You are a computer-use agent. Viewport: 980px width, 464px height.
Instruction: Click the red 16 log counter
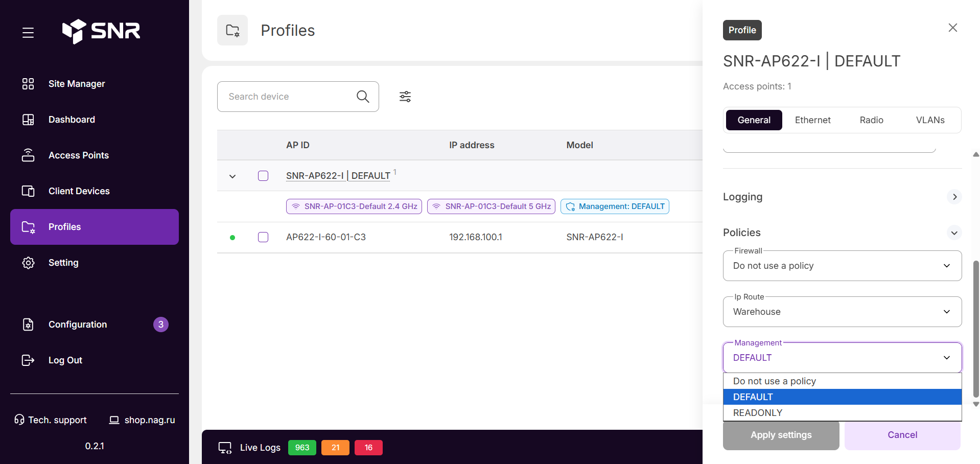(368, 448)
